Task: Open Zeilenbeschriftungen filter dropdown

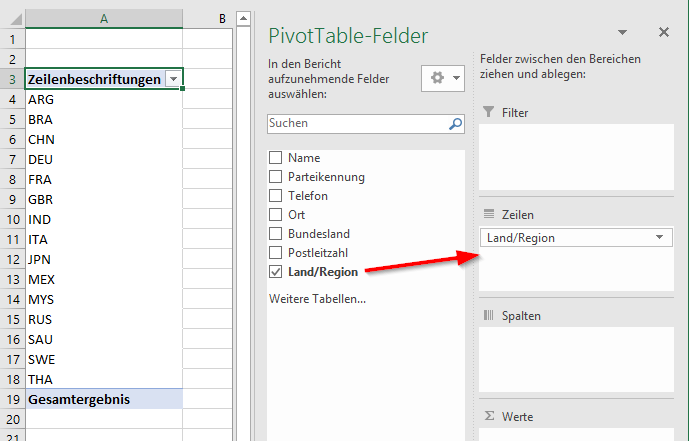Action: pos(174,79)
